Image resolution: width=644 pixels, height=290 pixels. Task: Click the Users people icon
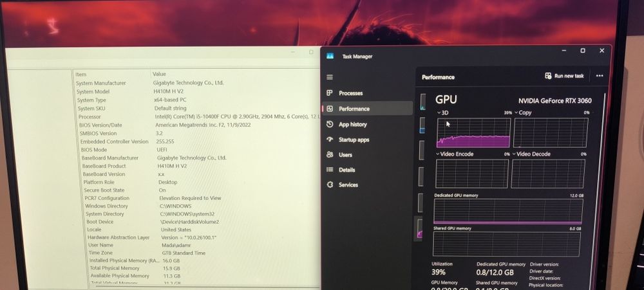[x=330, y=154]
